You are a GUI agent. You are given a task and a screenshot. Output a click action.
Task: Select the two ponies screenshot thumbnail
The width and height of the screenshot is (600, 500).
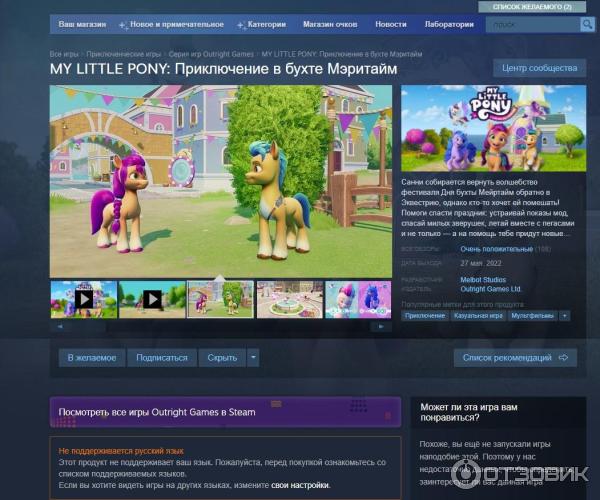click(220, 300)
